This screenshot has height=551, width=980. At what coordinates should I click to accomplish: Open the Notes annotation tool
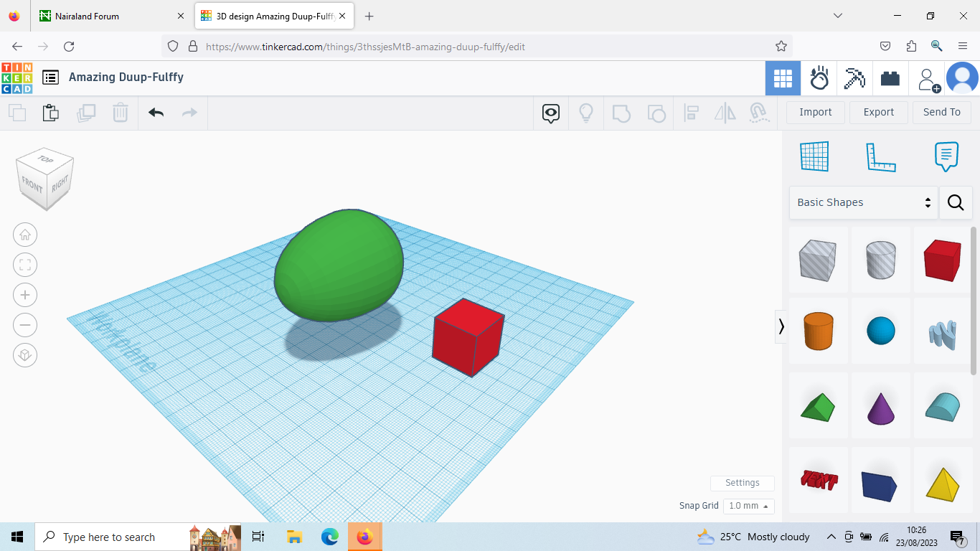946,156
